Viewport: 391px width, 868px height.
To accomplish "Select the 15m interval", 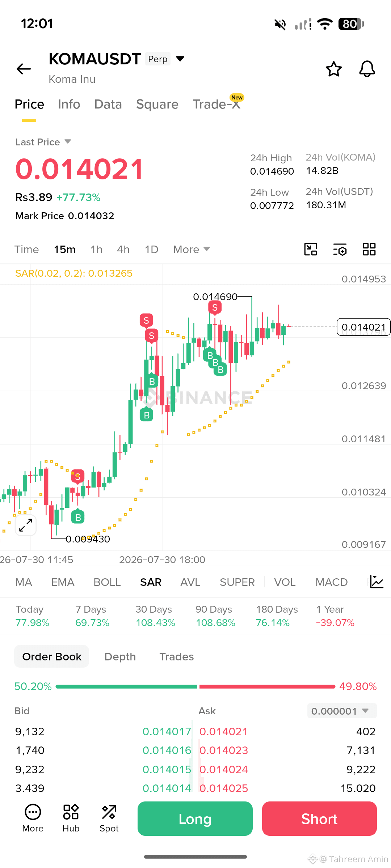I will pyautogui.click(x=65, y=249).
